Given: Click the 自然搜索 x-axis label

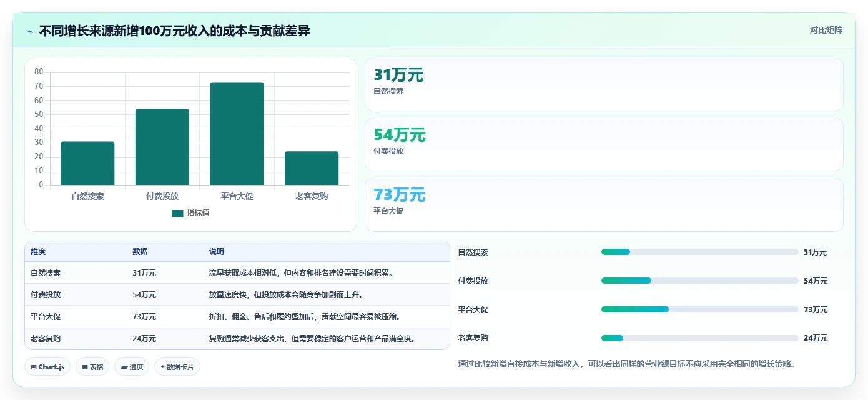Looking at the screenshot, I should point(87,196).
